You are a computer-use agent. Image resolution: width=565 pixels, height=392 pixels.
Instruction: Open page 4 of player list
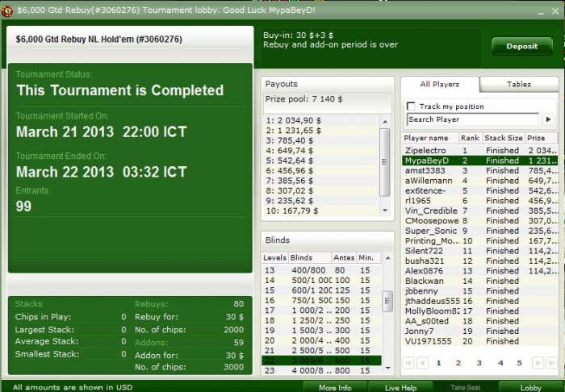500,363
